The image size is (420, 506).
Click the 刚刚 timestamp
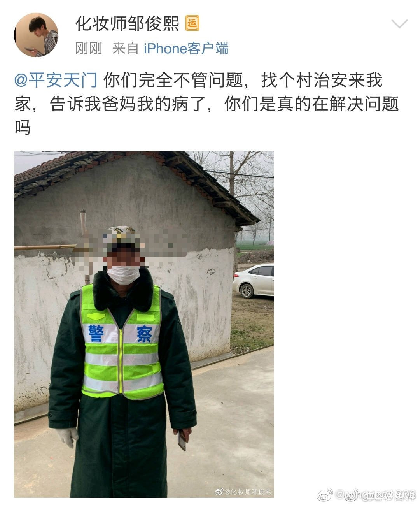tap(89, 48)
